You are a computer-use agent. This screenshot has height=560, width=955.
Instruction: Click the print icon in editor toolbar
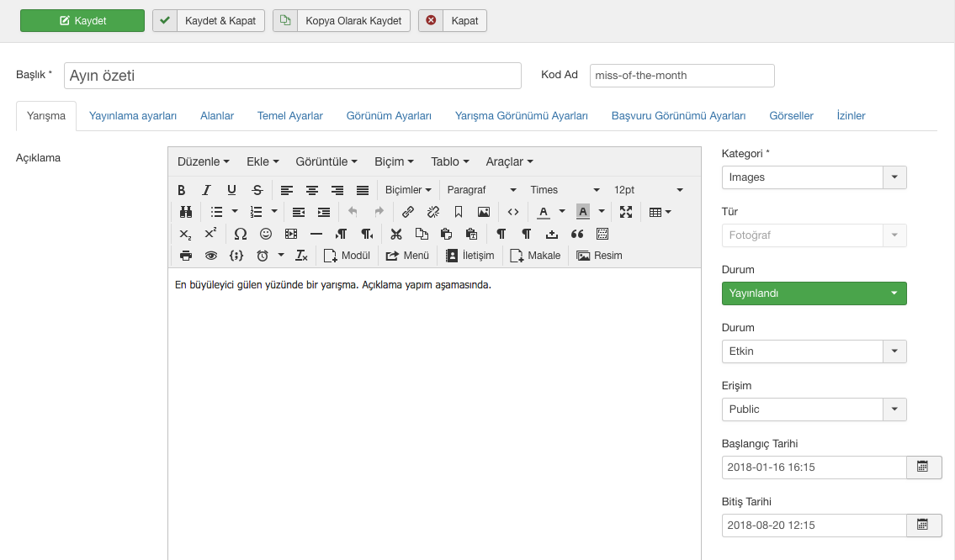186,256
